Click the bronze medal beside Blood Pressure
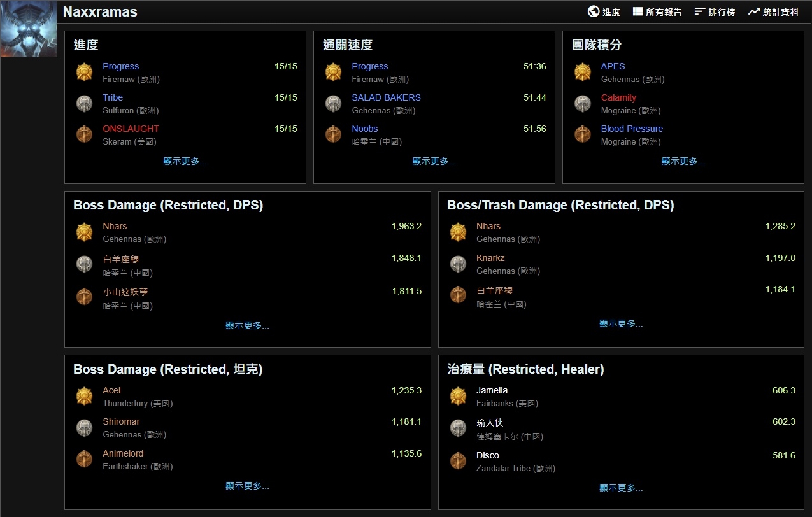812x517 pixels. (582, 134)
